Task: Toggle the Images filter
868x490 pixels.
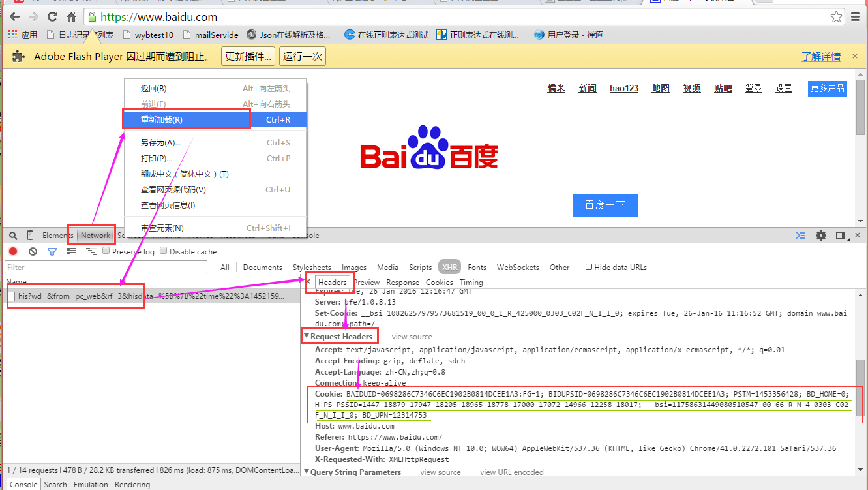Action: [x=354, y=267]
